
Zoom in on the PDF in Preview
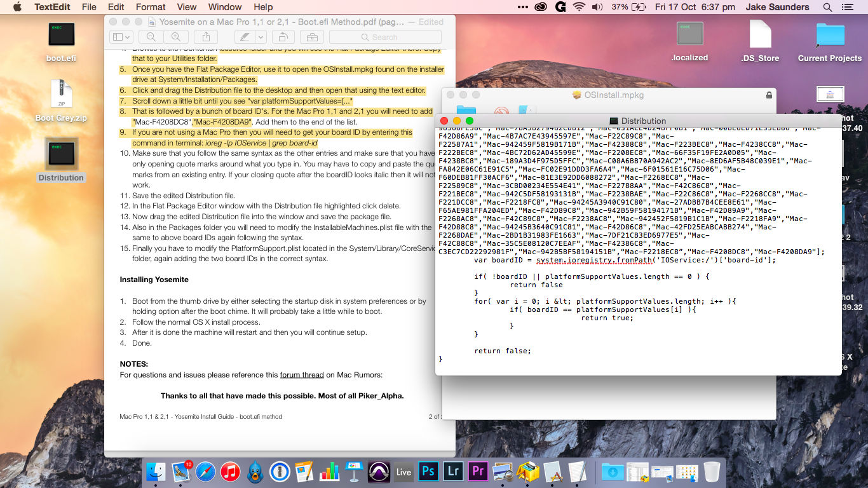tap(175, 37)
